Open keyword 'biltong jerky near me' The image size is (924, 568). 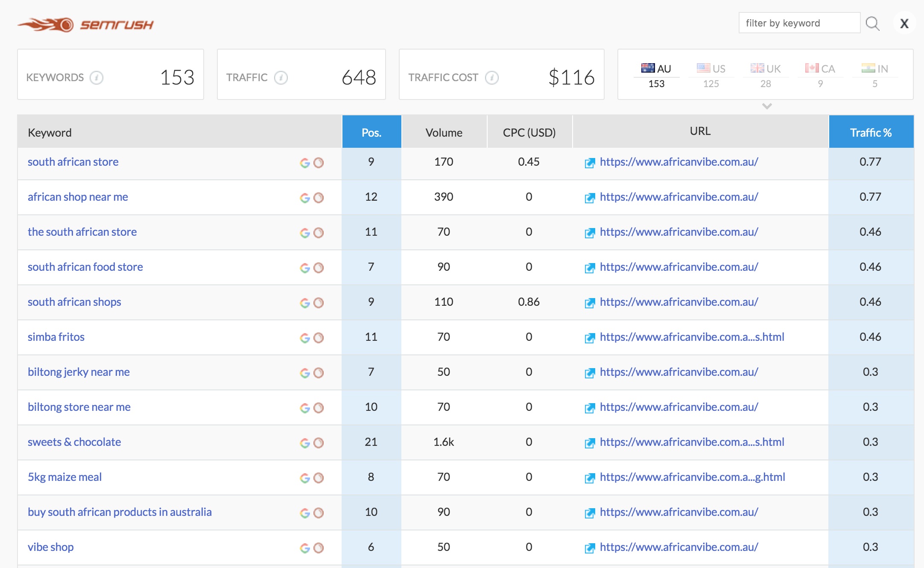[x=79, y=372]
